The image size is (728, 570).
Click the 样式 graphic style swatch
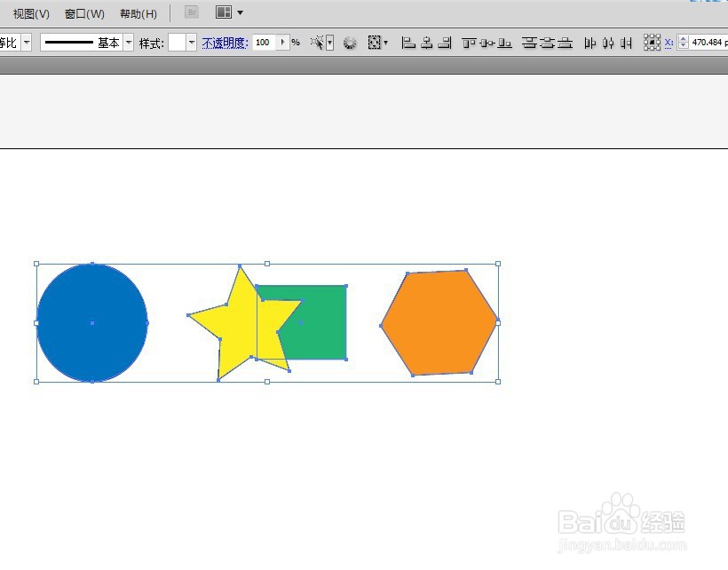(x=177, y=43)
